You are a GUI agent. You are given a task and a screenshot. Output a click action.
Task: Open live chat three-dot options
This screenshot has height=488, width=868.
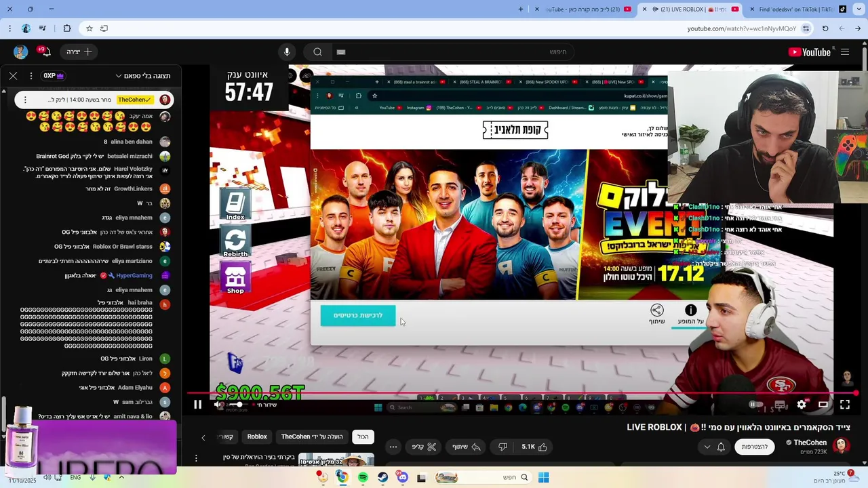[x=31, y=76]
